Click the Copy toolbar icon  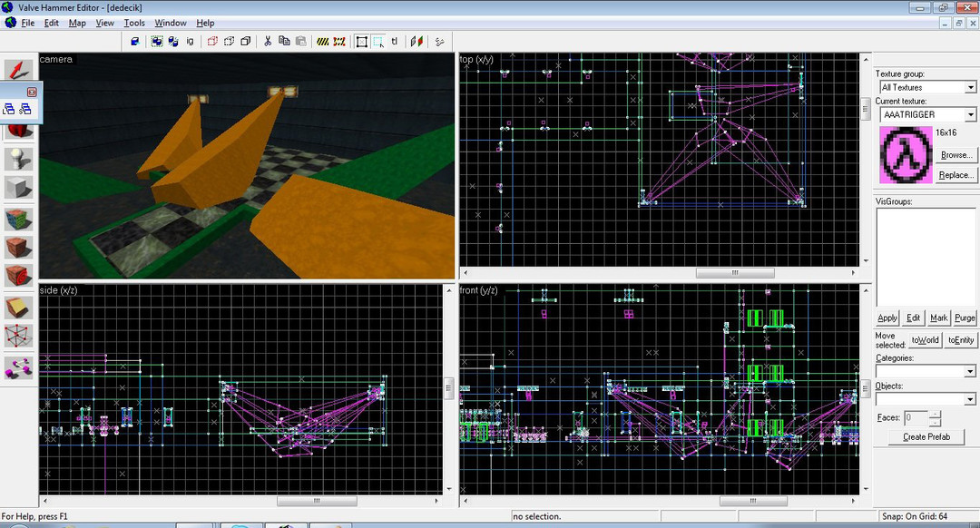(284, 41)
